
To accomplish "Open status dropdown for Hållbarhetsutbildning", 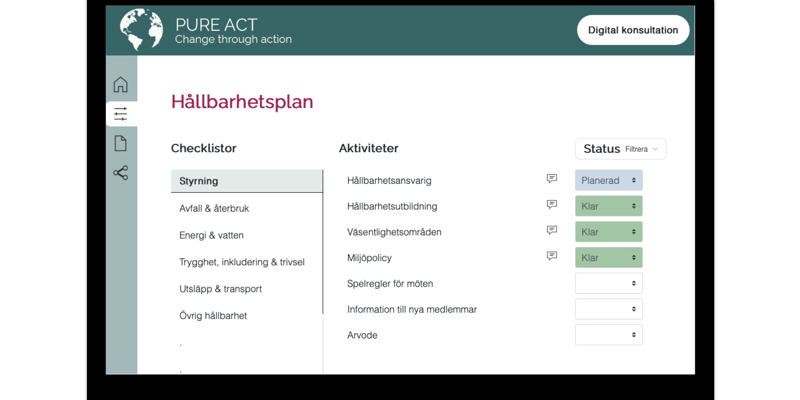I will [608, 206].
